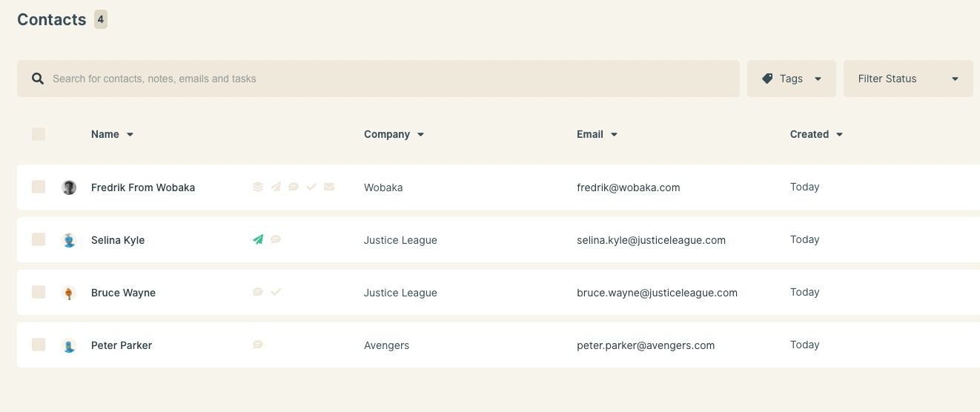Click the comment bubble icon for Peter Parker
Viewport: 980px width, 412px height.
(x=258, y=345)
